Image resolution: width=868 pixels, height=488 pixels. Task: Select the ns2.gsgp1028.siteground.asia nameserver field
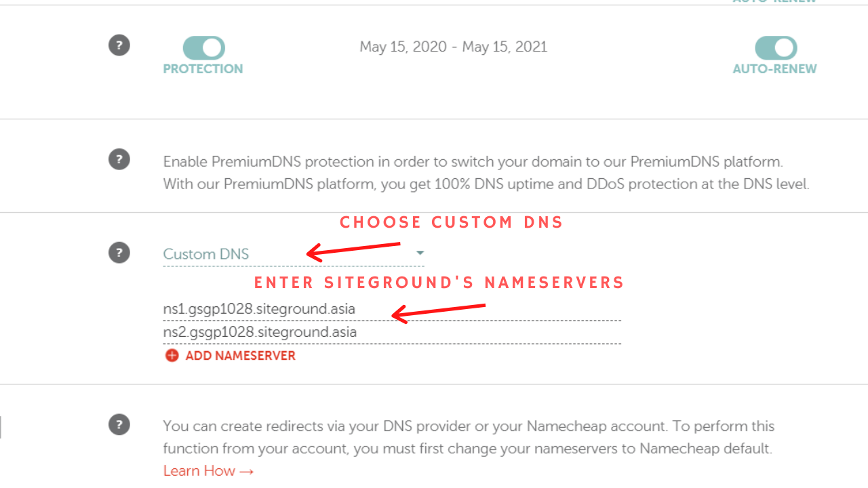[x=392, y=332]
